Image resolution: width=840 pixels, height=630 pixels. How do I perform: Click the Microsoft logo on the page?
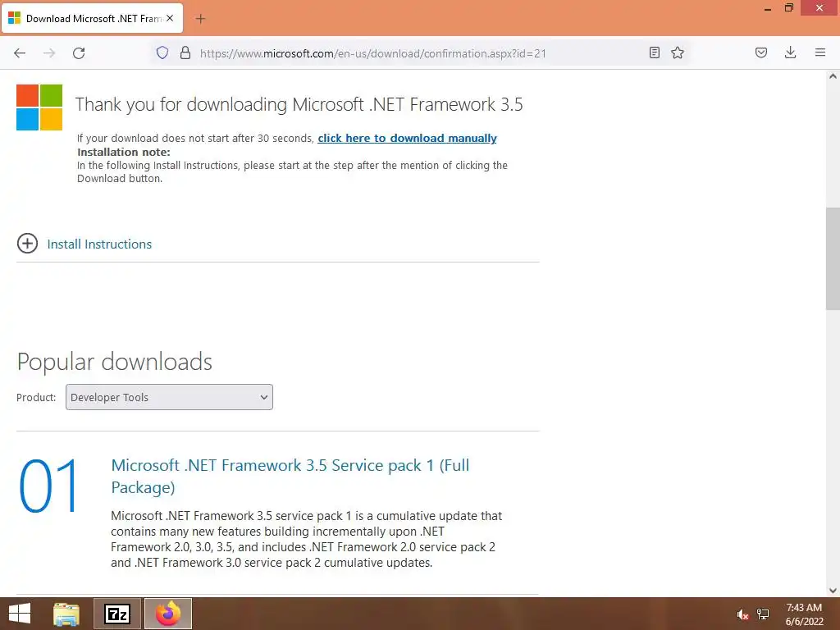click(x=39, y=107)
